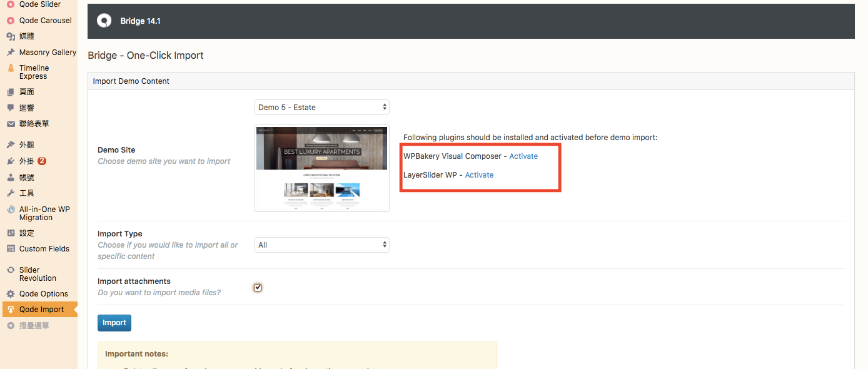Click the settings (設定) icon

[x=11, y=233]
